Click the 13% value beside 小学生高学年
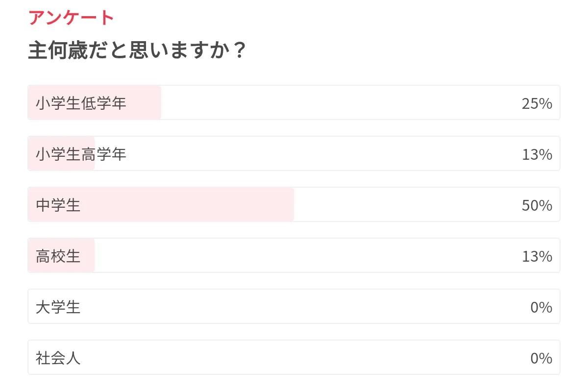 click(x=537, y=154)
